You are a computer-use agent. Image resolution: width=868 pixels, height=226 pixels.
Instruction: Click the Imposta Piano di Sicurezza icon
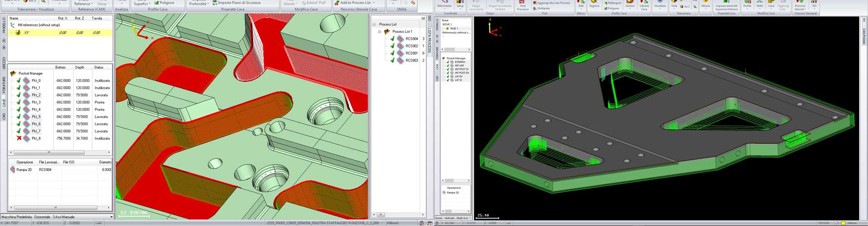click(215, 3)
